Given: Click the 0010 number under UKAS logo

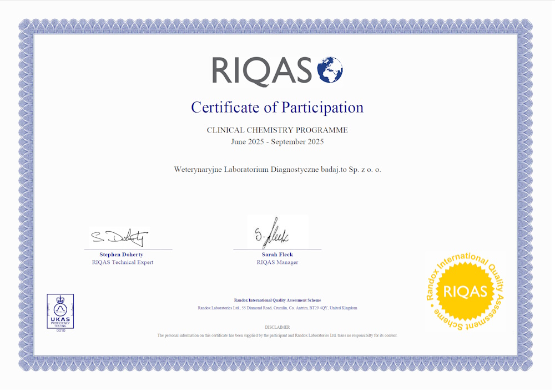Looking at the screenshot, I should click(x=60, y=331).
